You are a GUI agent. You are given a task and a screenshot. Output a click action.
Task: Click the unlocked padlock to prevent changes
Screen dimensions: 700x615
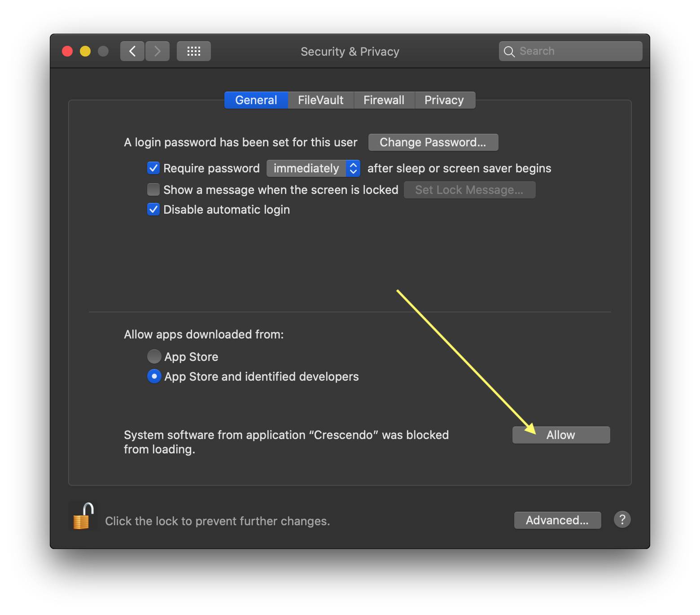(x=83, y=516)
